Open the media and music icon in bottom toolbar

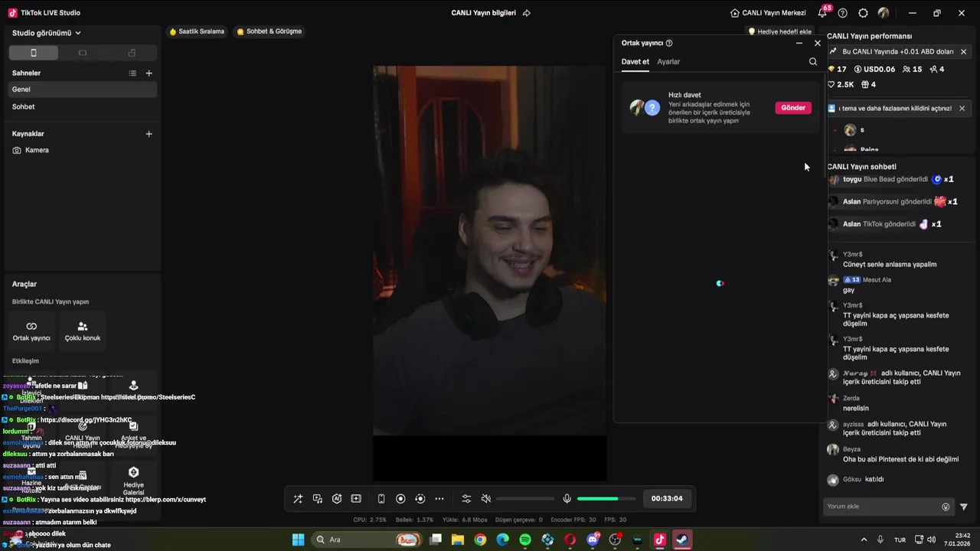click(318, 499)
